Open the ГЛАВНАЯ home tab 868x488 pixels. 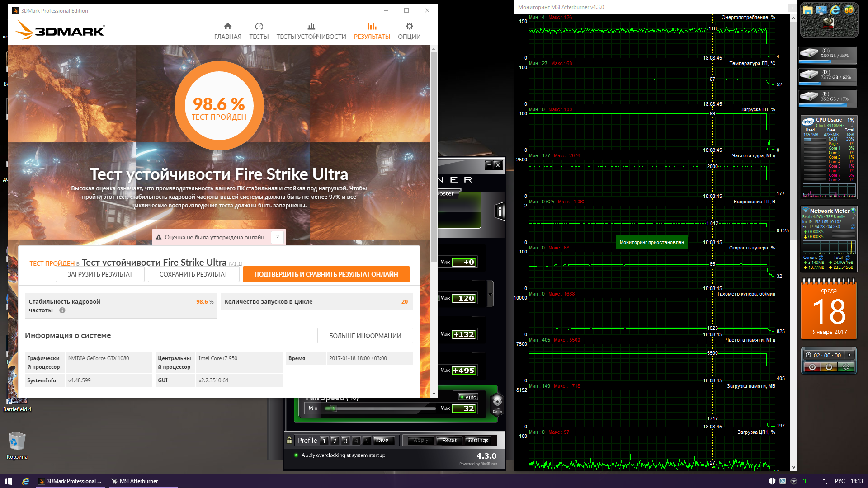227,31
